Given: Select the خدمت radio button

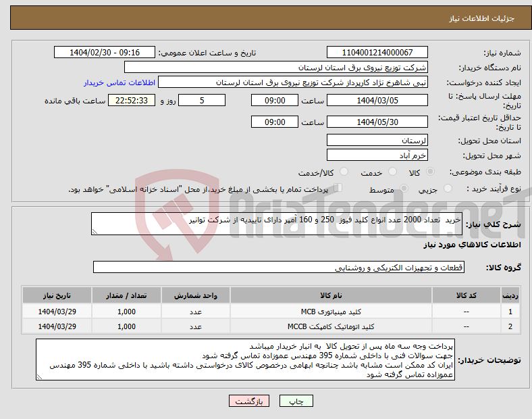Looking at the screenshot, I should [x=392, y=172].
